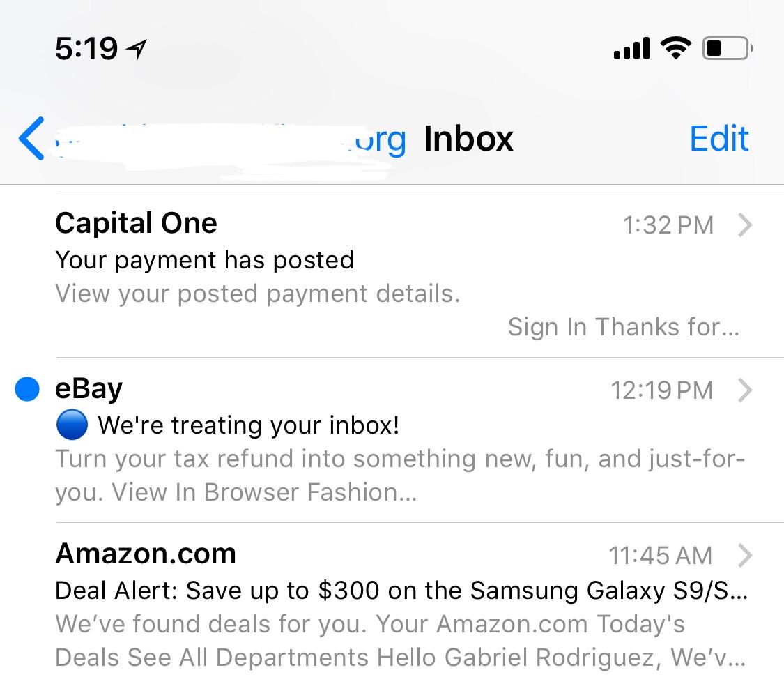The height and width of the screenshot is (684, 784).
Task: Tap the Edit button
Action: (719, 138)
